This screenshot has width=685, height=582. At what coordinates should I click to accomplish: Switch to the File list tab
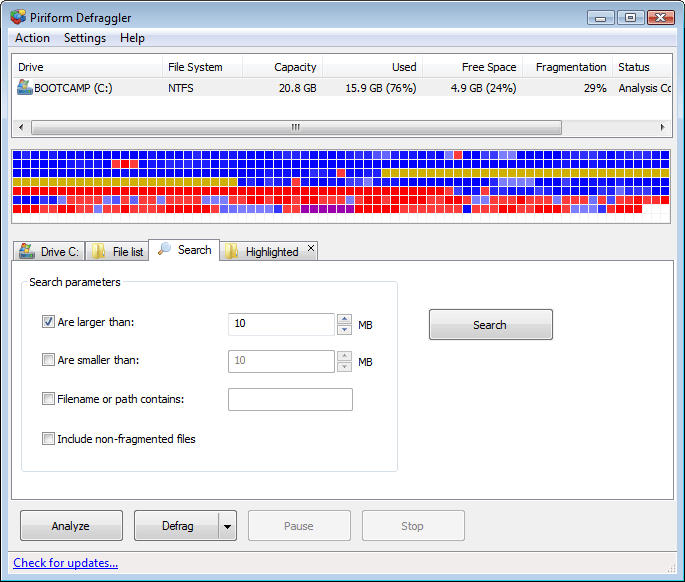pyautogui.click(x=117, y=251)
